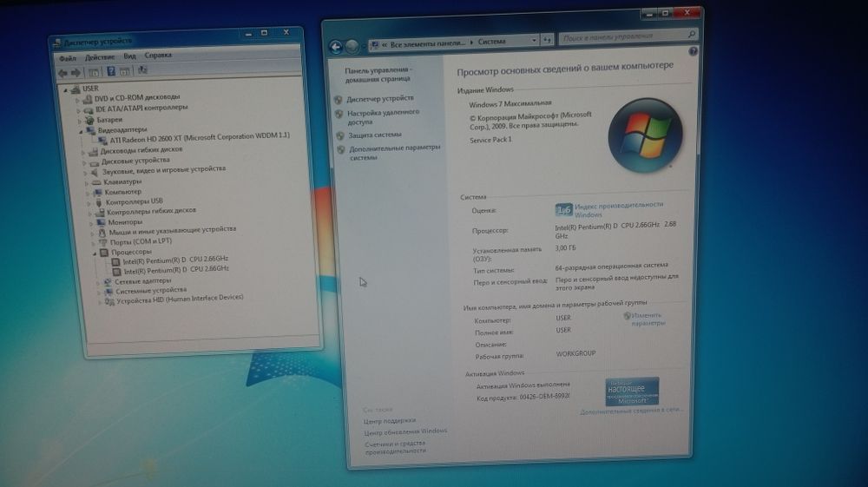Open the Действие menu

click(x=100, y=57)
